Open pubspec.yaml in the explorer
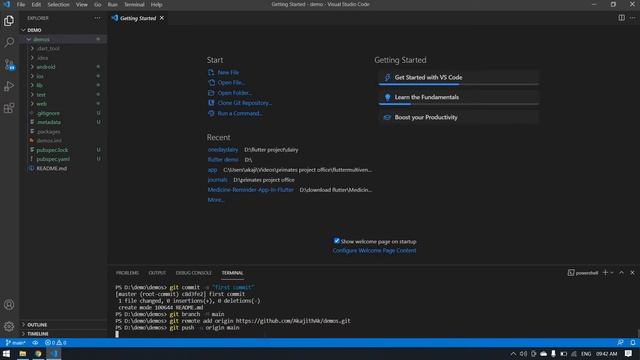 53,159
